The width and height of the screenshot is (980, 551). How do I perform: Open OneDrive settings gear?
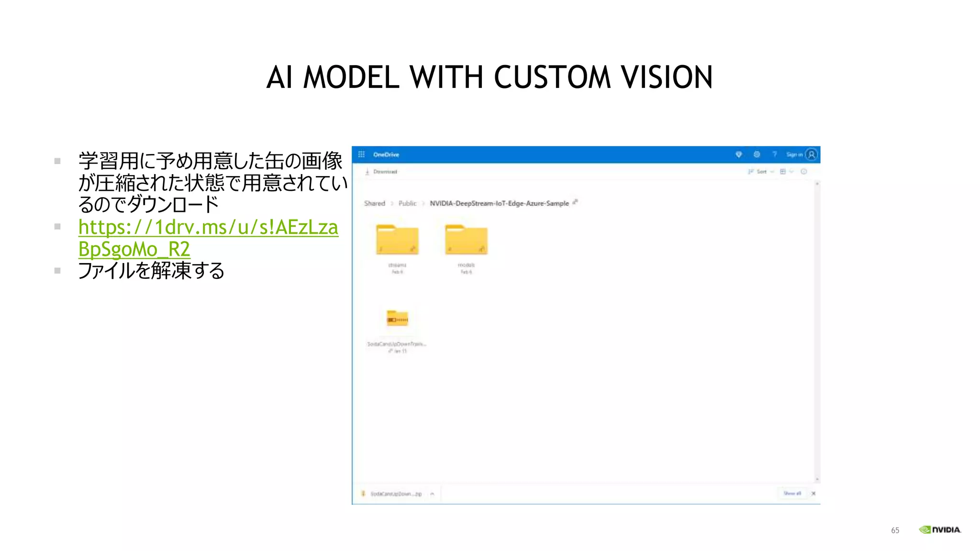point(757,154)
